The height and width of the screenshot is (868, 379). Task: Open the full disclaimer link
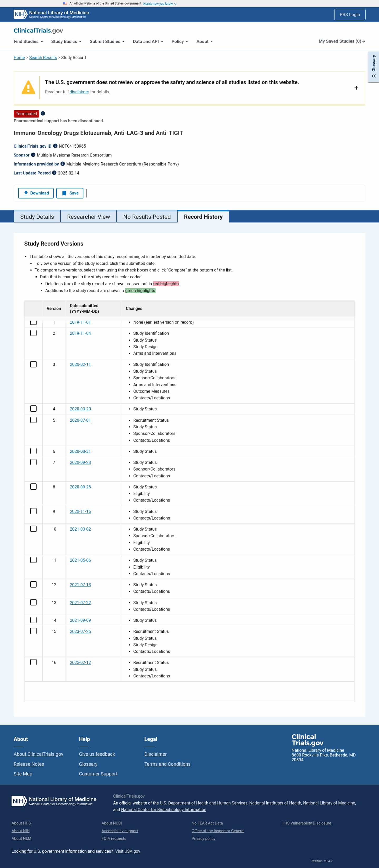point(79,92)
